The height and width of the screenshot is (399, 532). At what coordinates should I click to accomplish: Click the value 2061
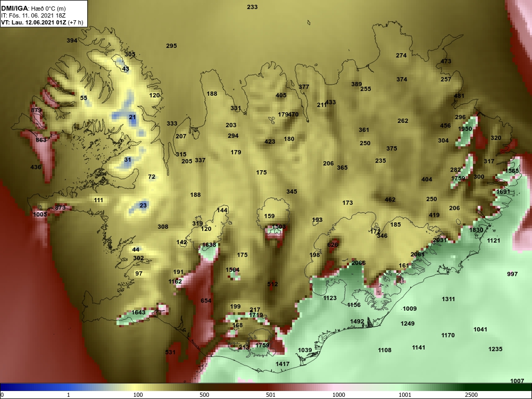418,254
